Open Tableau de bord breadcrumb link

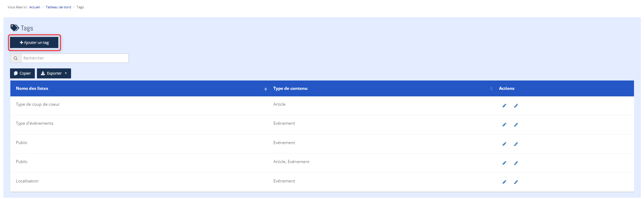coord(58,7)
